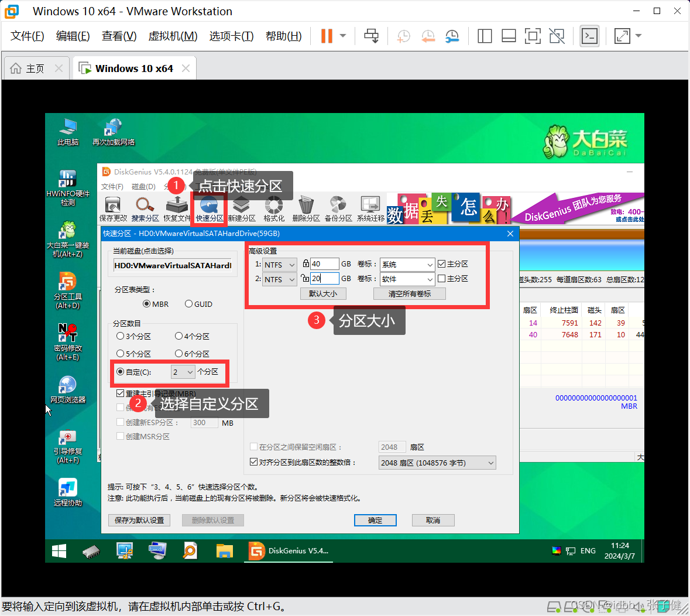
Task: Click the Delete Partition (删除分区) icon
Action: point(306,208)
